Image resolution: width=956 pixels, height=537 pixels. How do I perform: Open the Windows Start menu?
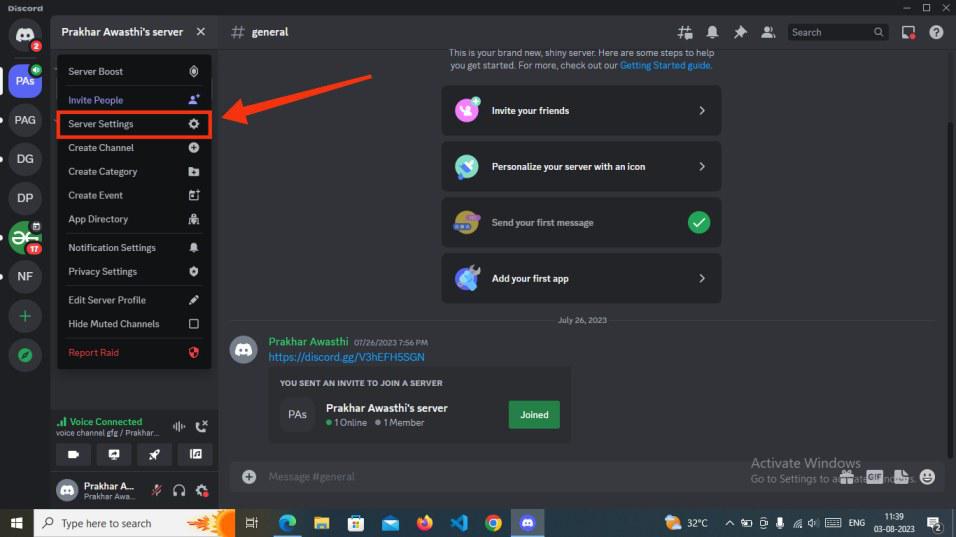pyautogui.click(x=16, y=523)
